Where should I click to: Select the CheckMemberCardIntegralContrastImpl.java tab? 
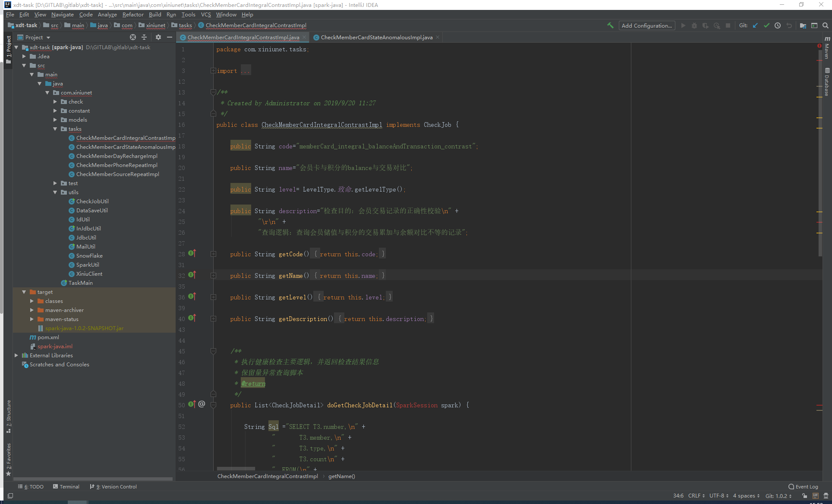click(243, 38)
